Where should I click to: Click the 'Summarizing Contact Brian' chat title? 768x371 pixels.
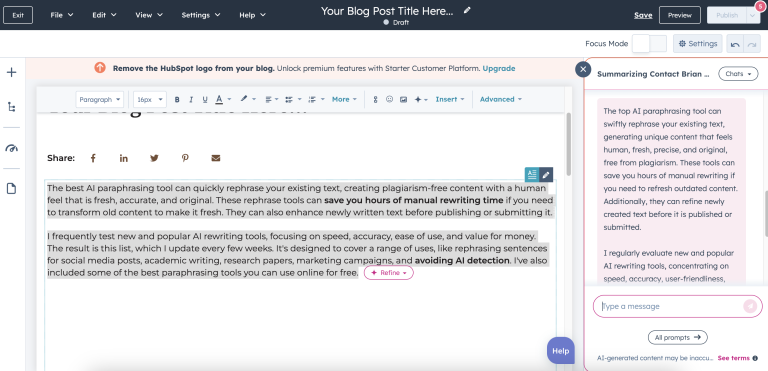point(653,74)
